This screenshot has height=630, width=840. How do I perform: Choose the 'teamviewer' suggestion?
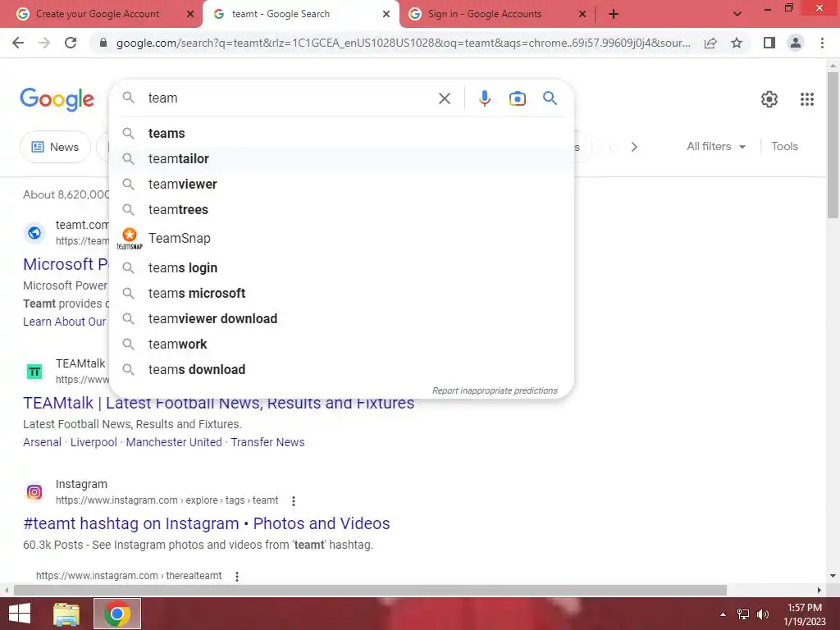[341, 184]
